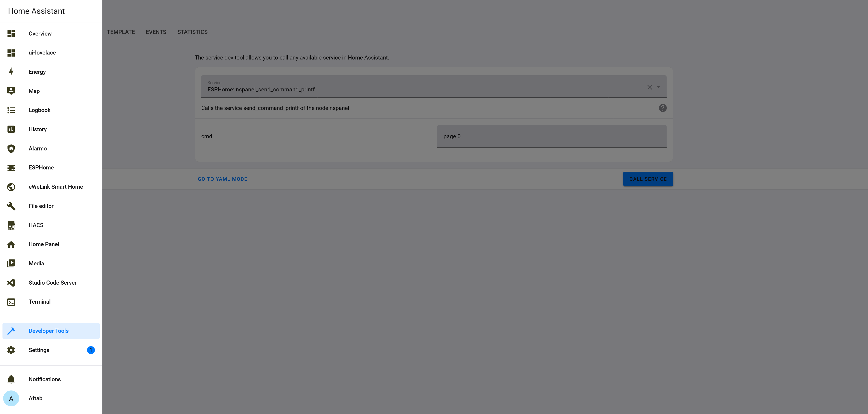Click the GO TO YAML MODE link
This screenshot has height=414, width=868.
point(222,179)
